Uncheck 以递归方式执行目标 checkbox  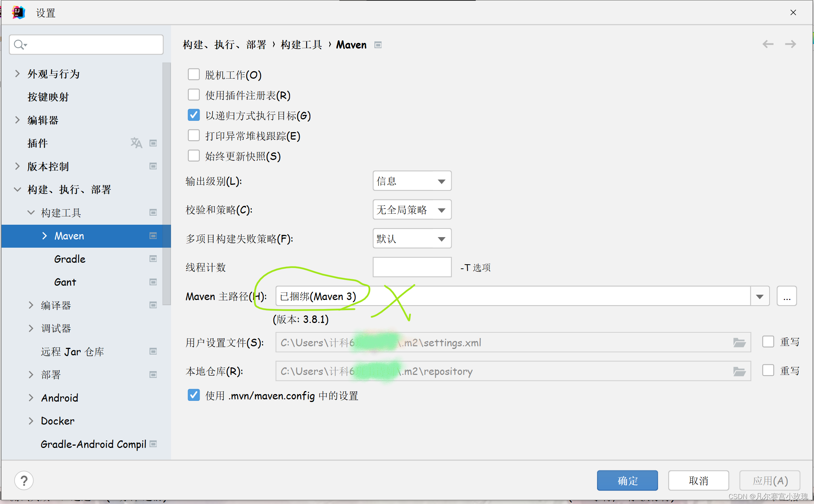click(194, 115)
